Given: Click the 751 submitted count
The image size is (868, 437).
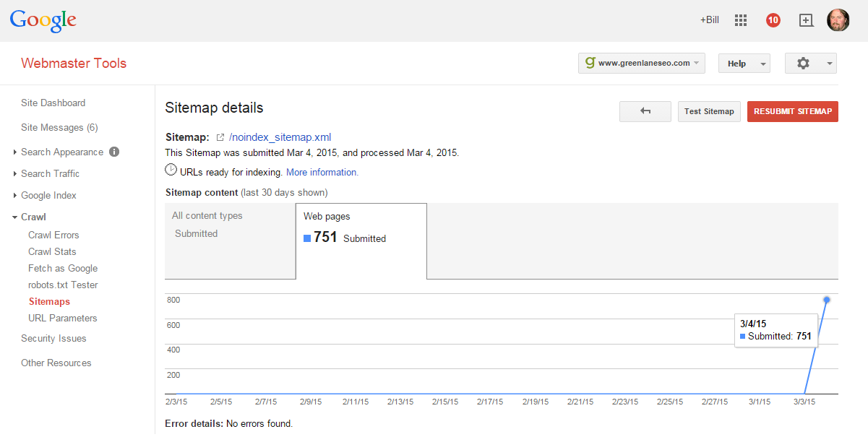Looking at the screenshot, I should (325, 237).
